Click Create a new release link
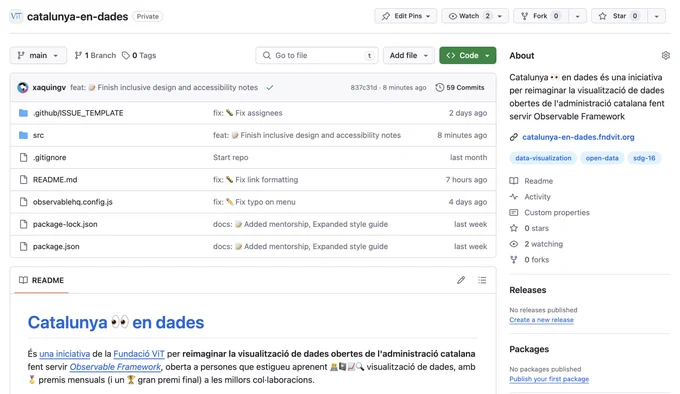Image resolution: width=680 pixels, height=394 pixels. [541, 320]
